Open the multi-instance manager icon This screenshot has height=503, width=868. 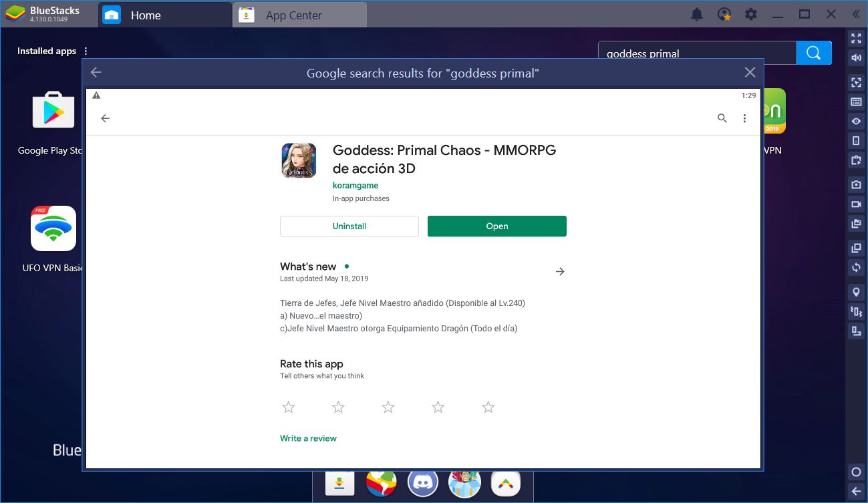(856, 248)
